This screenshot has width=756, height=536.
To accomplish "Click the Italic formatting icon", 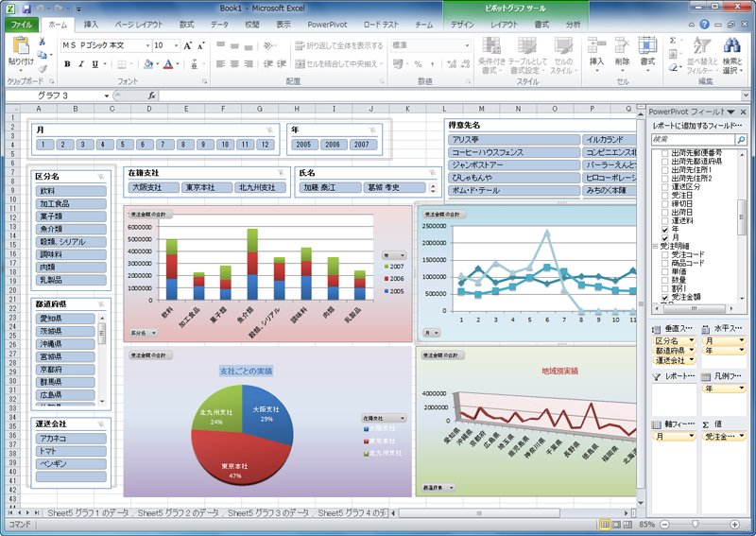I will (81, 63).
